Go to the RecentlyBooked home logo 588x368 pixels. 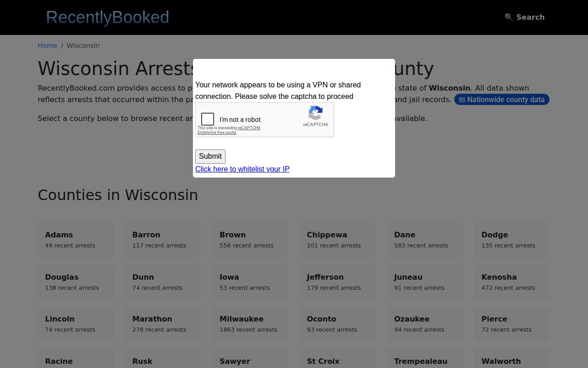tap(107, 17)
